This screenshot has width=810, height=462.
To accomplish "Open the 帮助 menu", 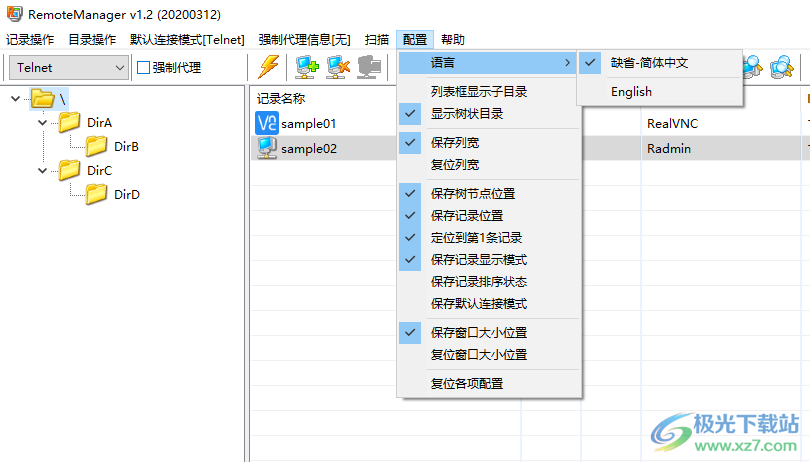I will click(453, 40).
